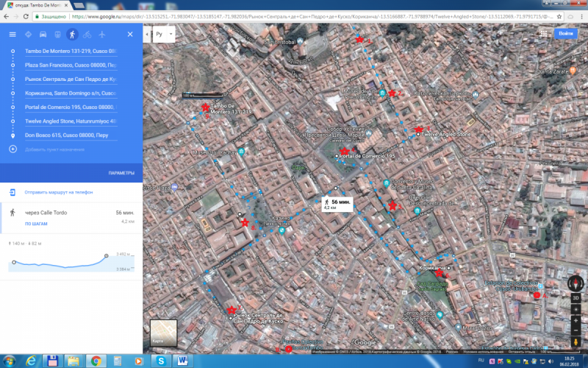588x368 pixels.
Task: Open Windows Explorer folder on taskbar
Action: tap(74, 361)
